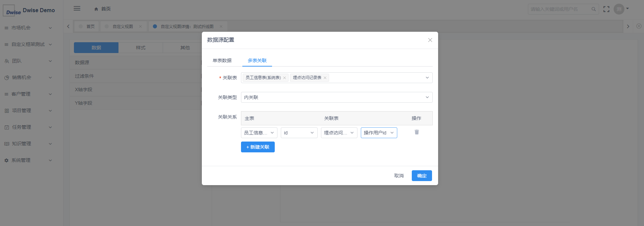Screen dimensions: 644x226
Task: Click 首页 breadcrumb link
Action: [x=106, y=9]
